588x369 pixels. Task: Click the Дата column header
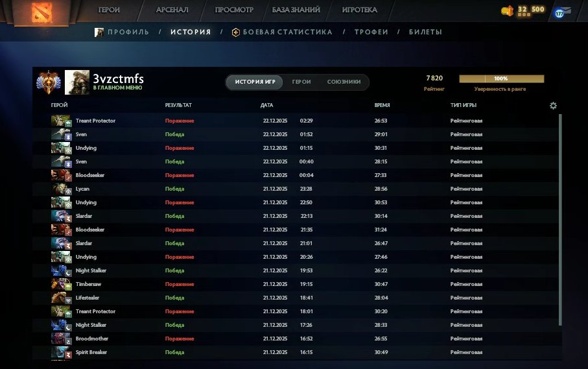click(266, 105)
